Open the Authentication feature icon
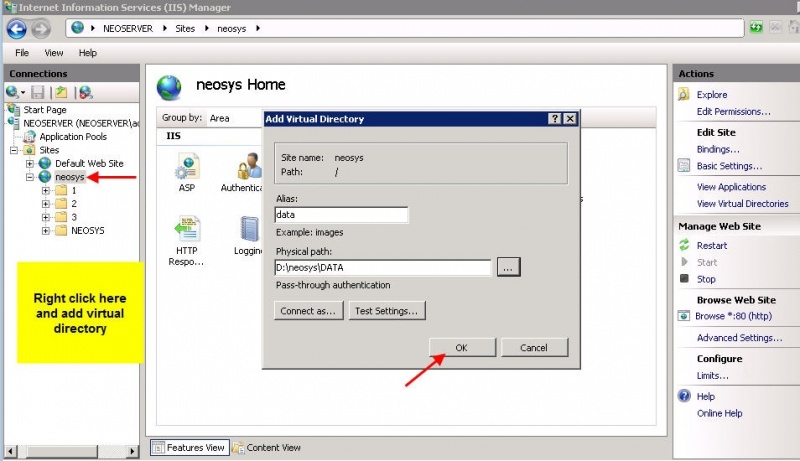Image resolution: width=800 pixels, height=461 pixels. coord(249,166)
